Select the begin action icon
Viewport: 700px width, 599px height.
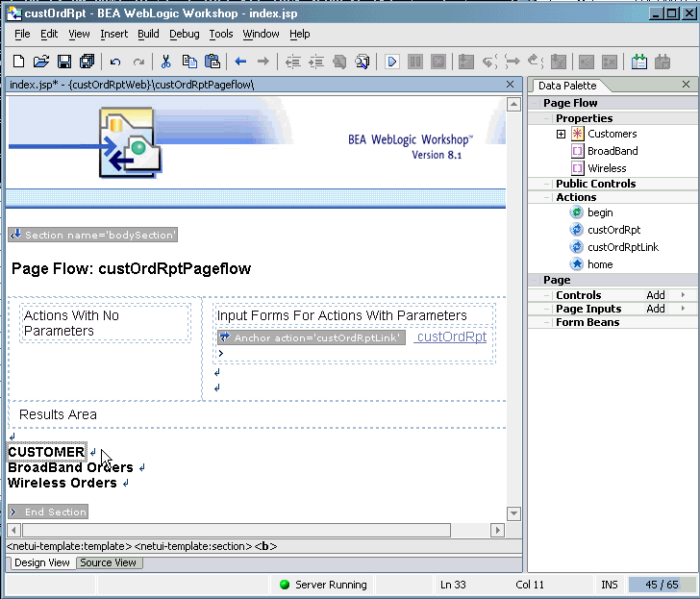(x=577, y=212)
